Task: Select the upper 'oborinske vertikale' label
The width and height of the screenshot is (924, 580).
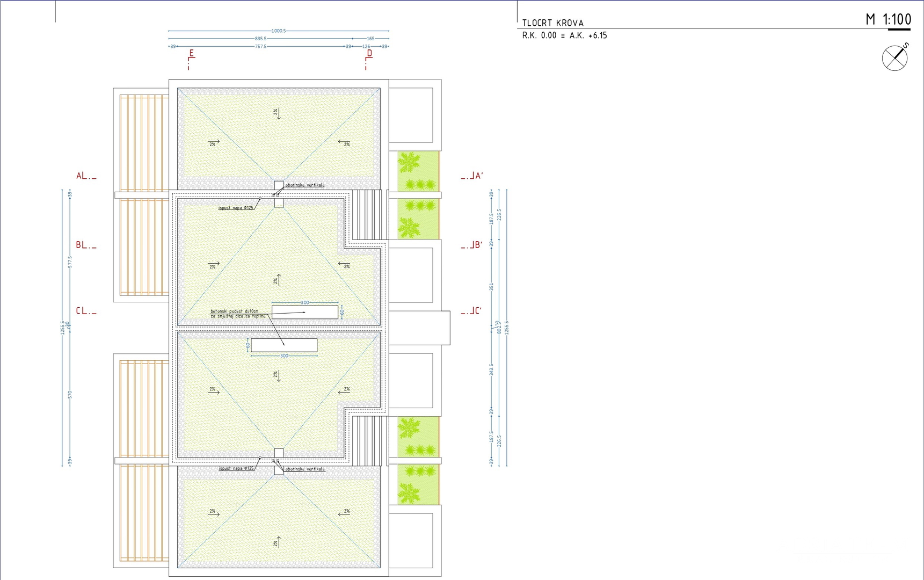Action: tap(304, 185)
